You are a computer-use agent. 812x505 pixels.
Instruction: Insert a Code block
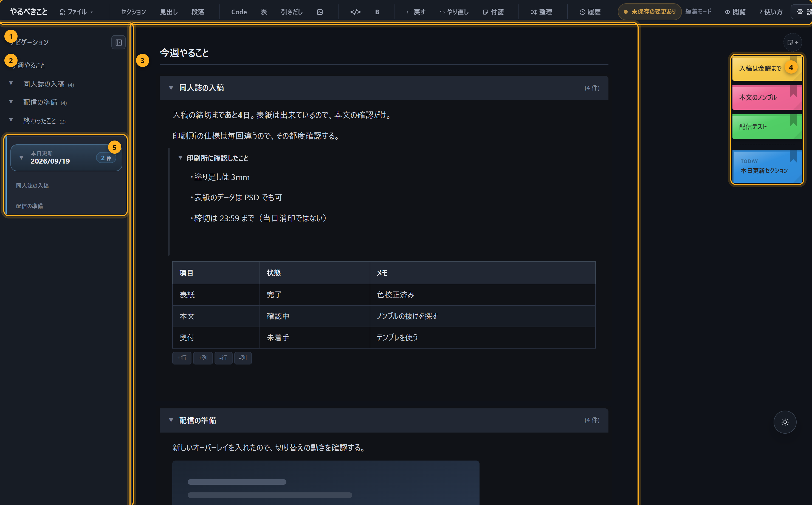tap(239, 12)
